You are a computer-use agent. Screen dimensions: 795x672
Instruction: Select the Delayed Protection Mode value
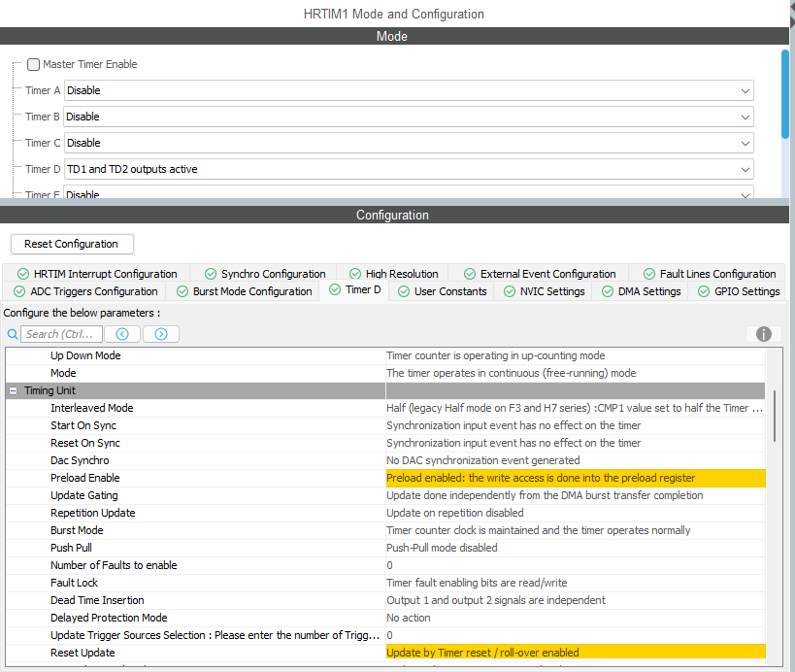pos(576,619)
